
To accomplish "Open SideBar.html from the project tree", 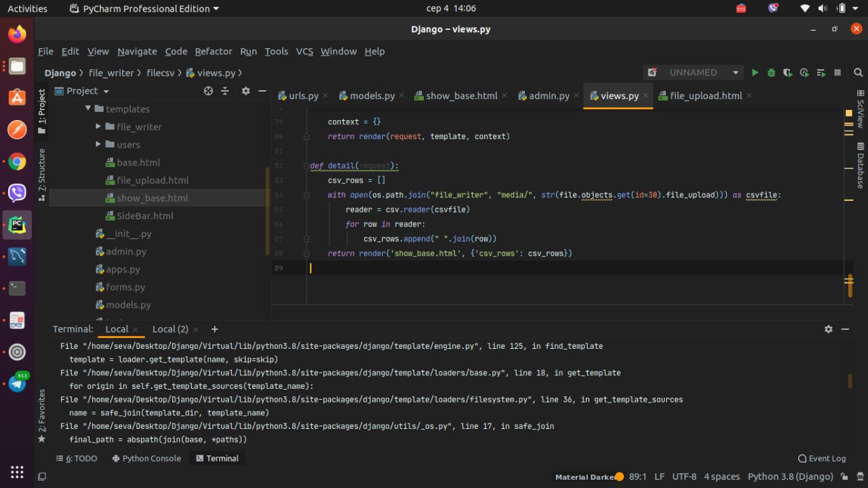I will pos(145,215).
